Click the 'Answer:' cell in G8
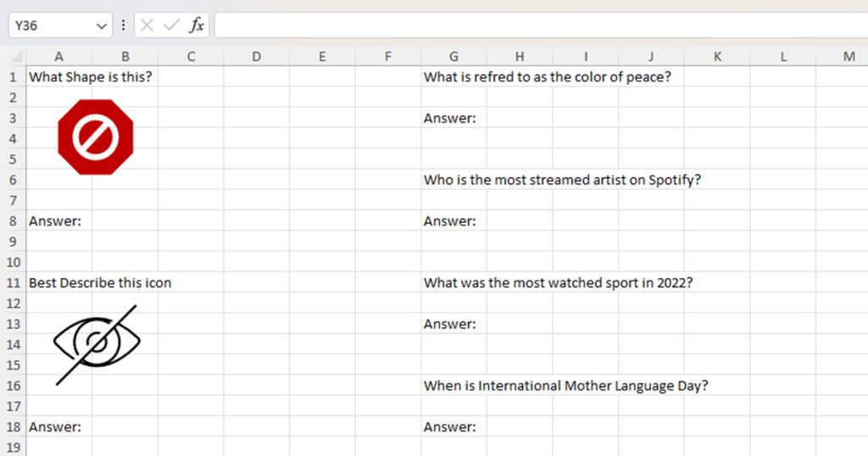The image size is (868, 456). point(454,221)
